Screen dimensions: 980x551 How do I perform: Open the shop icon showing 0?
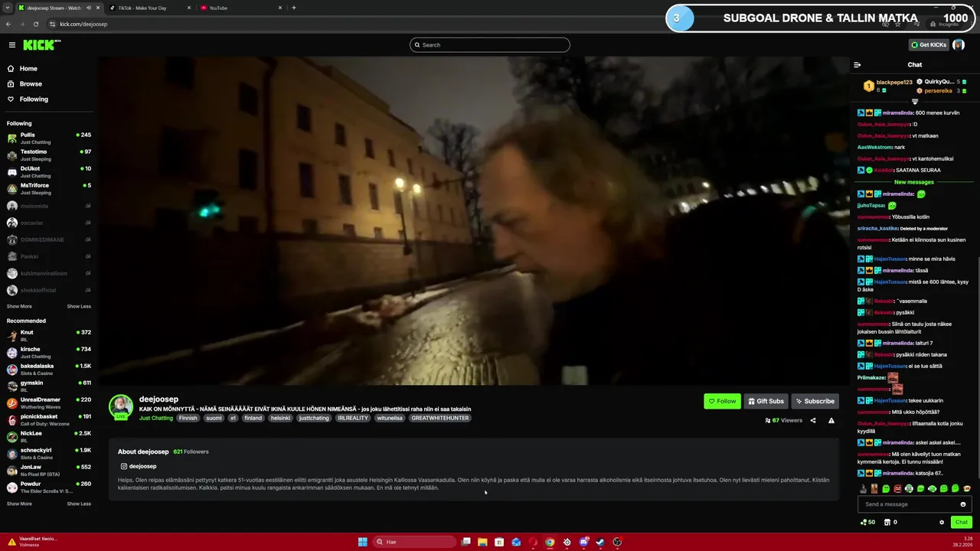point(890,522)
